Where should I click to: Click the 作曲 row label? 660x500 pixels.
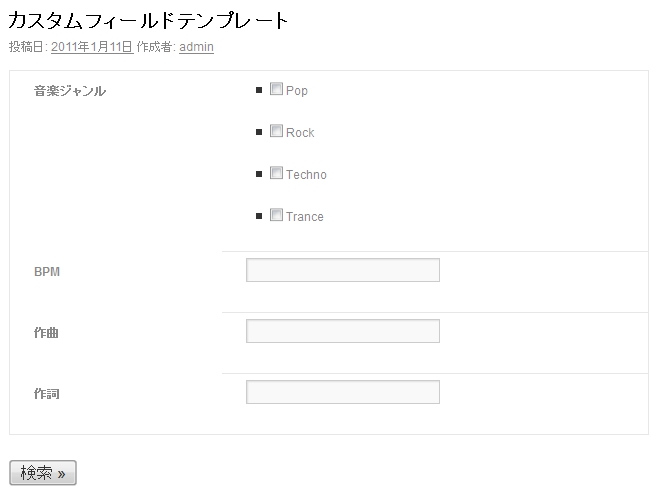coord(46,333)
